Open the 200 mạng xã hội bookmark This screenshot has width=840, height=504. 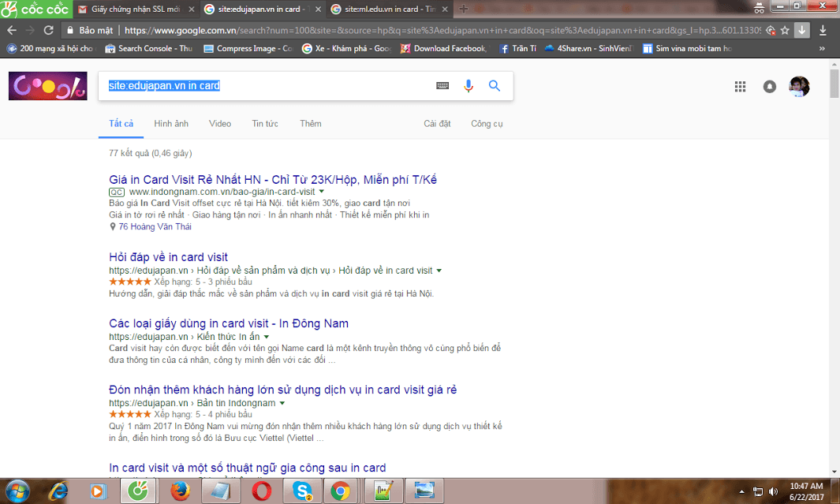click(50, 48)
